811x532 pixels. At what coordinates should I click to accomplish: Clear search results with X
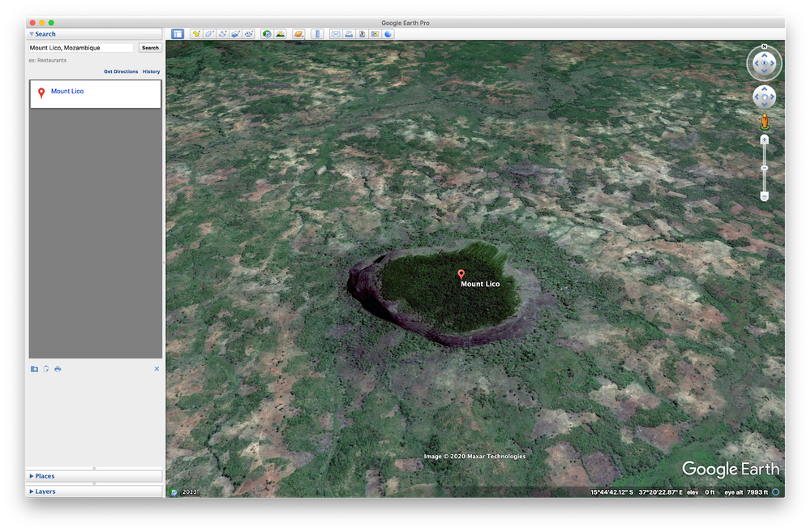[x=157, y=369]
